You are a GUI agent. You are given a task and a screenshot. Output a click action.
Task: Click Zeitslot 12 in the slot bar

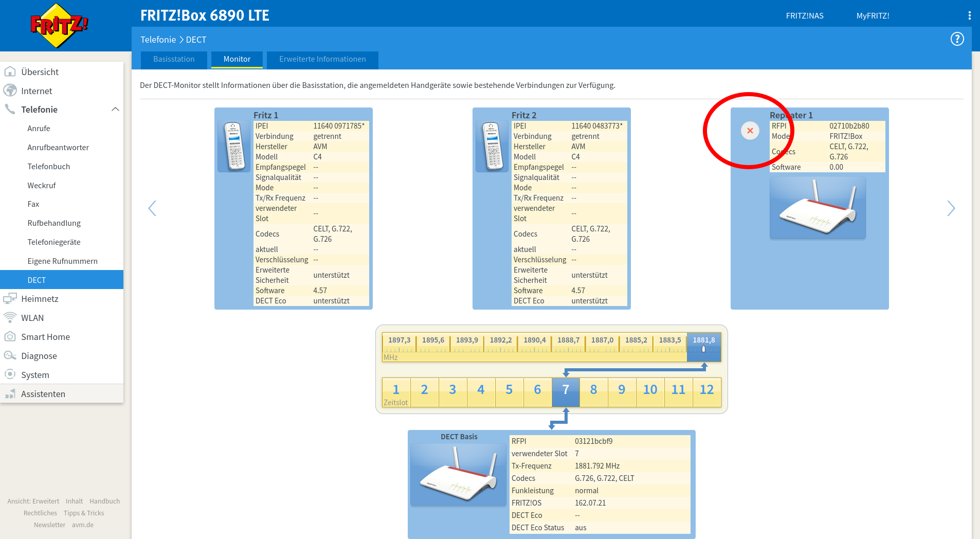[x=706, y=392]
